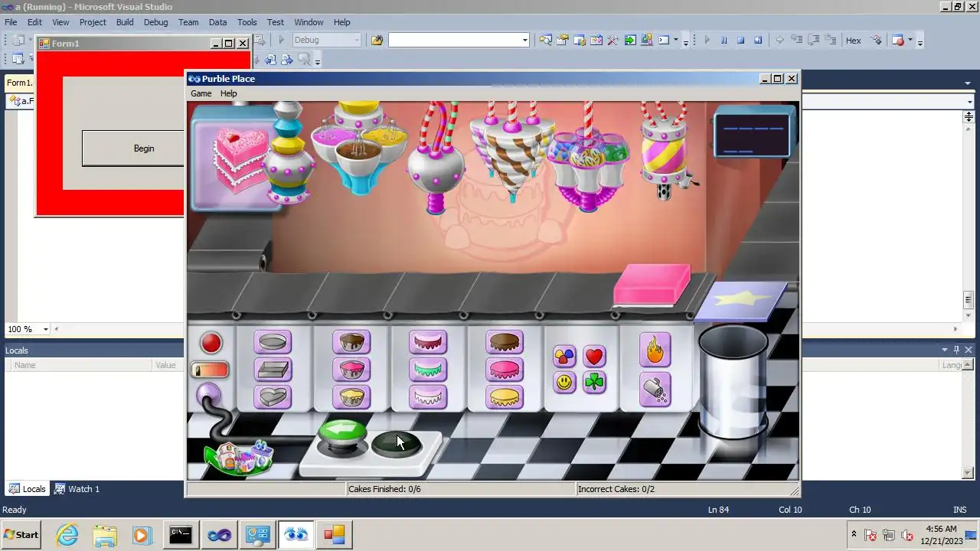Click the red round console button
The height and width of the screenshot is (551, 980).
211,343
